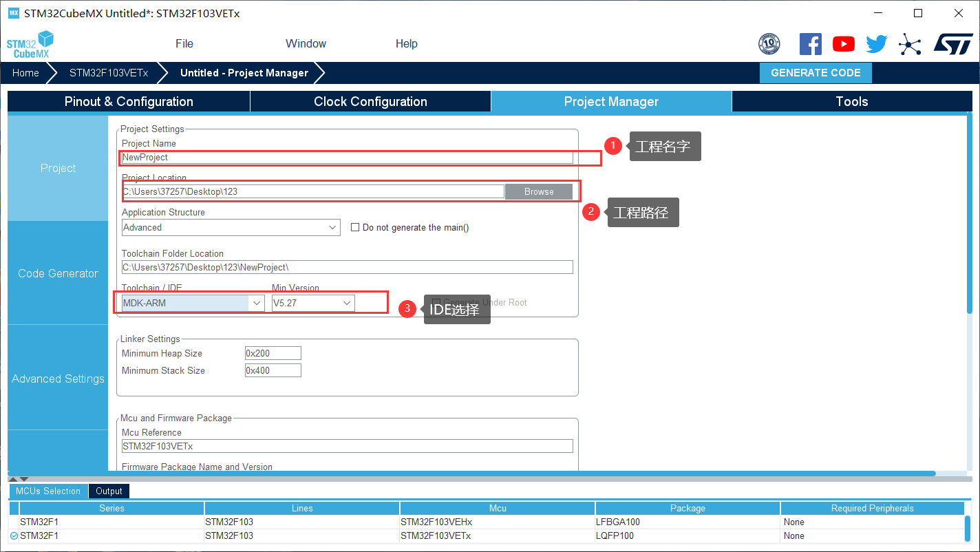Switch to MCUs Selection tab

48,491
